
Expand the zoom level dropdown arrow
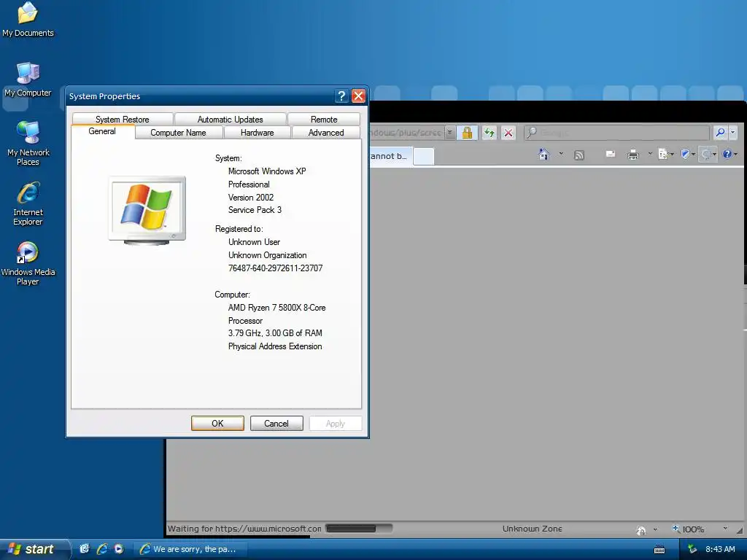pos(725,529)
